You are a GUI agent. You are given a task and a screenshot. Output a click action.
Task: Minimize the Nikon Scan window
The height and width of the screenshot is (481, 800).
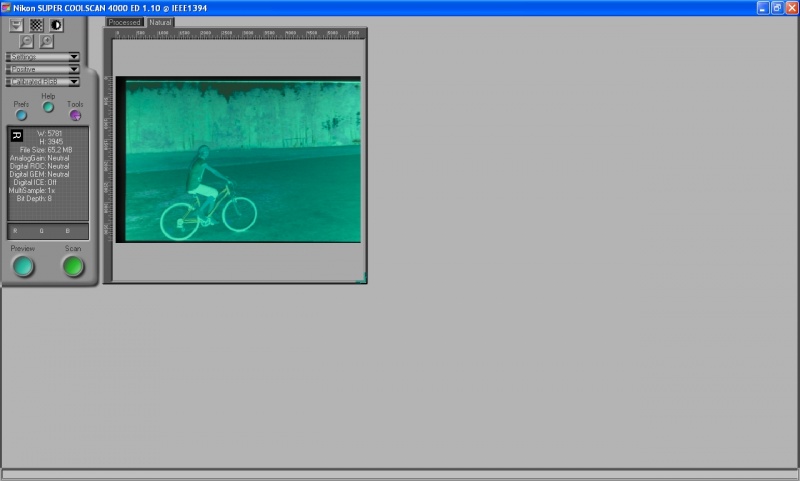[x=763, y=8]
